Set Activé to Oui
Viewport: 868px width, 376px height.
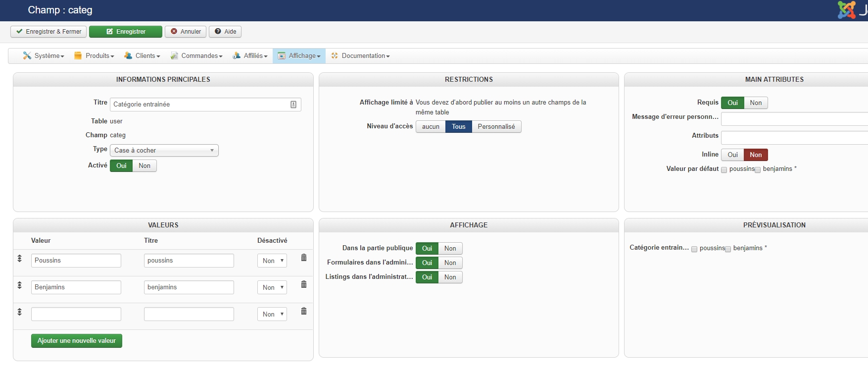[121, 166]
